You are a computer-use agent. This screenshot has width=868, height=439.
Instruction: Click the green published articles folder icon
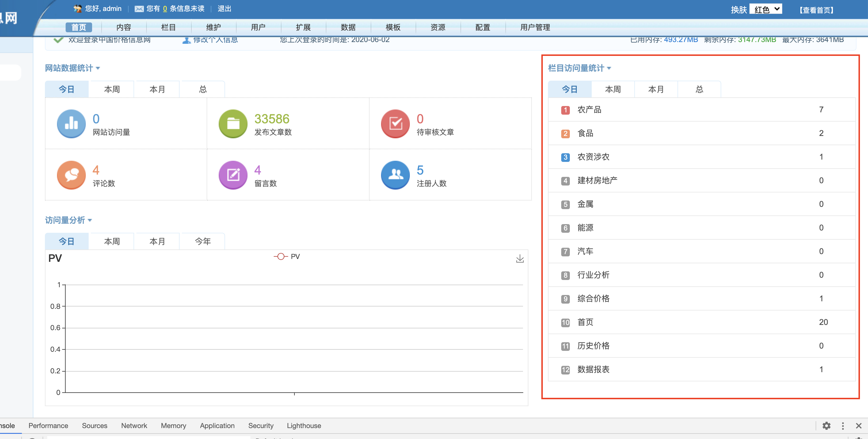pos(233,124)
